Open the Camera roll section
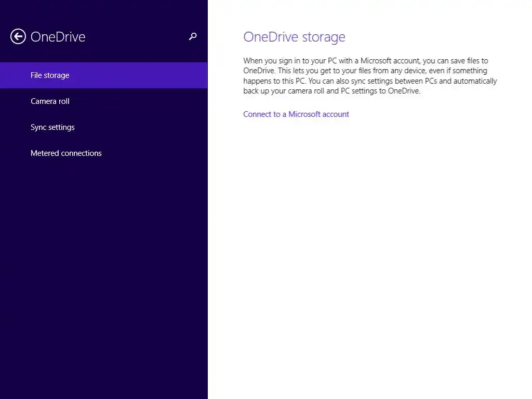Viewport: 532px width, 399px height. pos(104,101)
